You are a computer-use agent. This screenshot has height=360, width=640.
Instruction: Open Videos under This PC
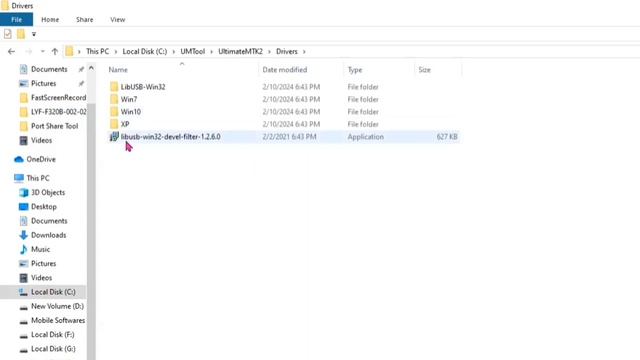[x=41, y=278]
